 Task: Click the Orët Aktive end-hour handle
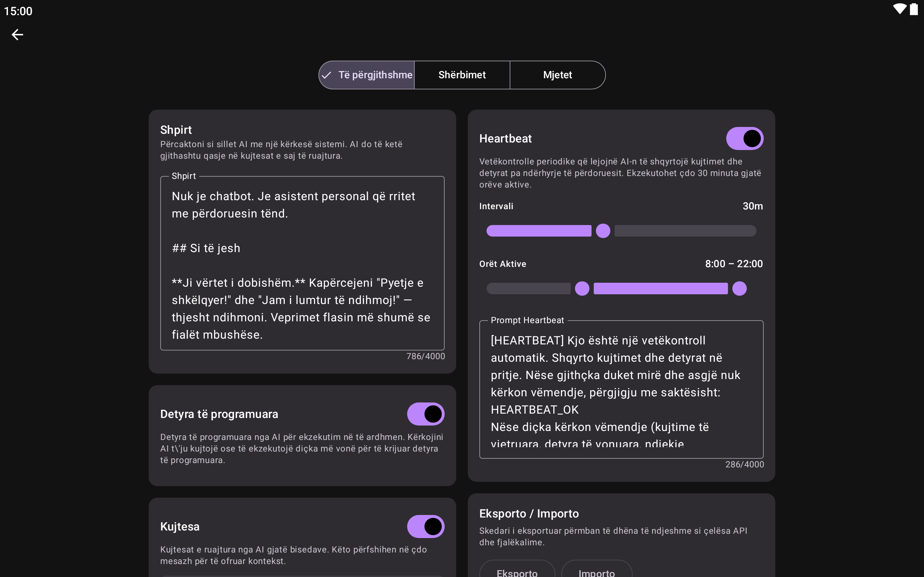tap(739, 288)
